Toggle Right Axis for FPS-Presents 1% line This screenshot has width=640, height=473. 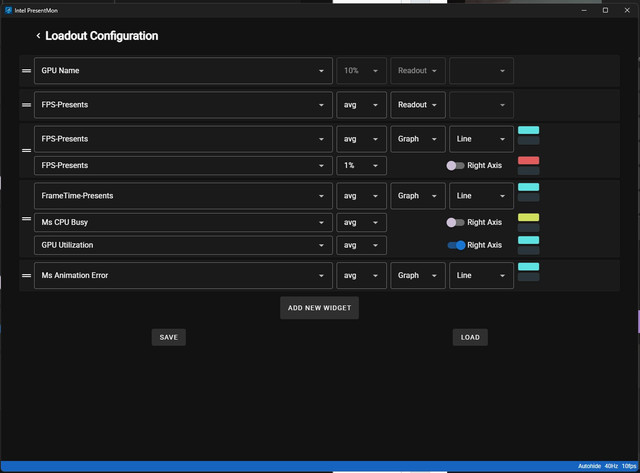click(x=455, y=166)
